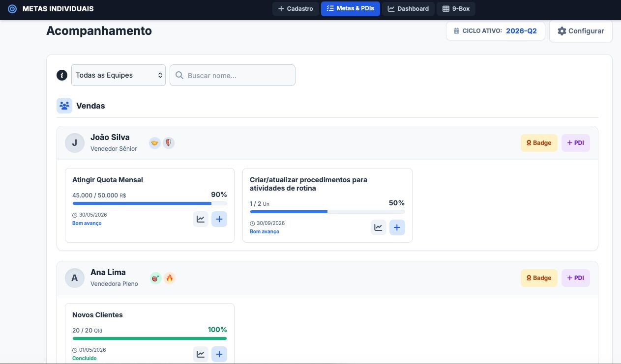Click João Silva's handshake badge
621x364 pixels.
(x=155, y=143)
